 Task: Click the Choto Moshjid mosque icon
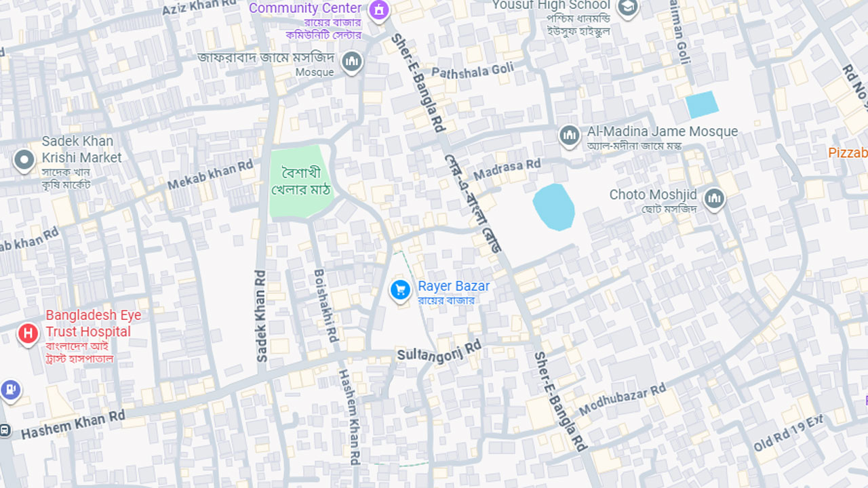click(x=714, y=199)
